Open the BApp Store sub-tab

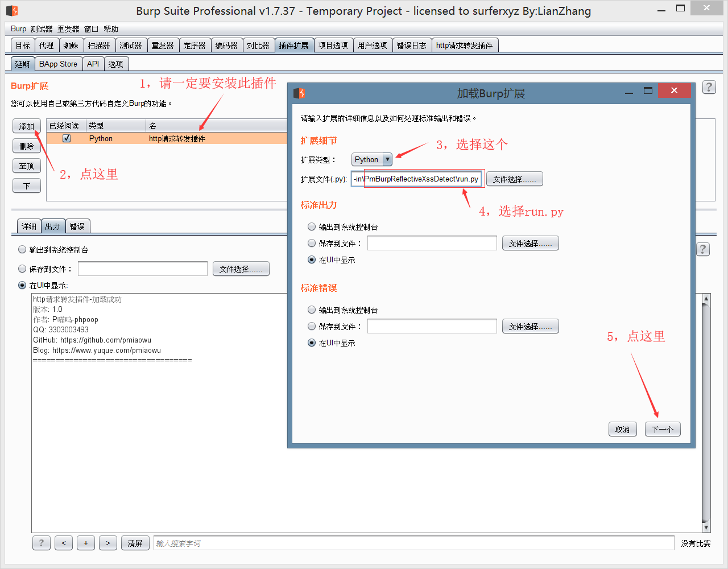click(58, 64)
